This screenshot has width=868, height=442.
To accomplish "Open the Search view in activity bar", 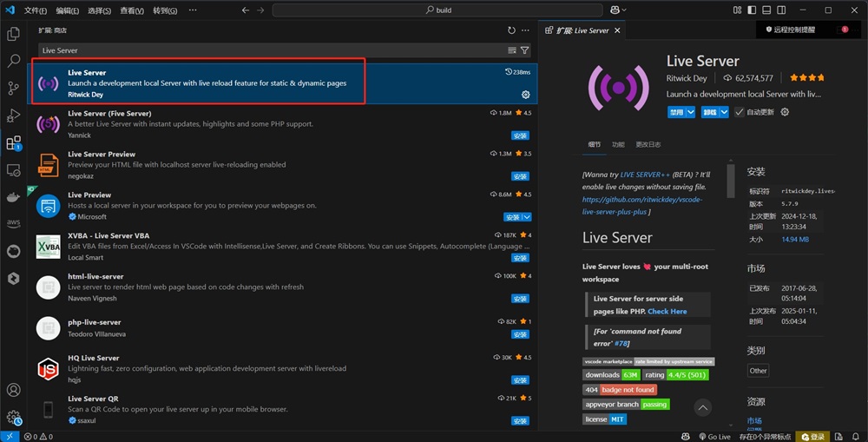I will (x=13, y=61).
